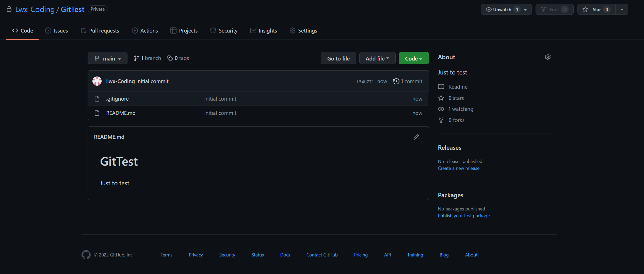Click Create a new release
This screenshot has height=274, width=644.
coord(459,168)
